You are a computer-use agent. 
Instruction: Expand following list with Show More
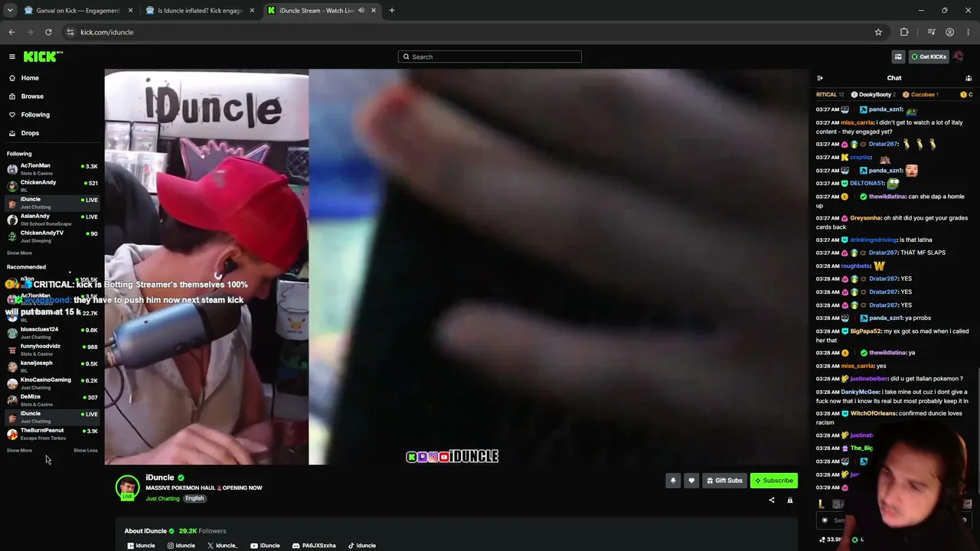tap(19, 253)
